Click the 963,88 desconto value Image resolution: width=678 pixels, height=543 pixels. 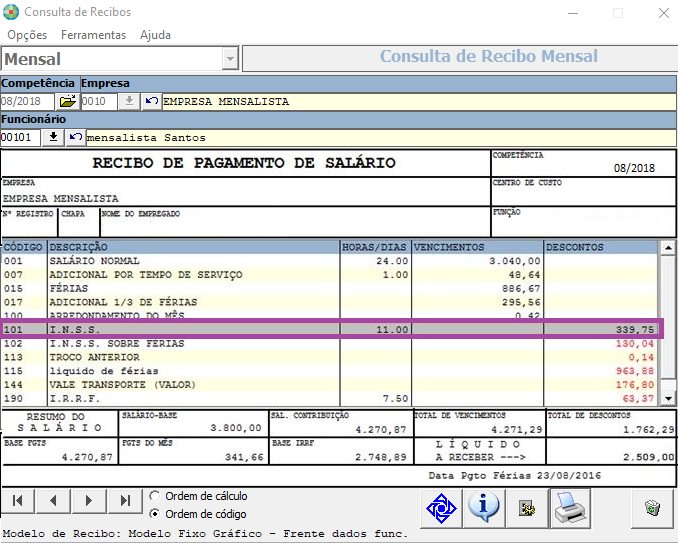tap(635, 371)
